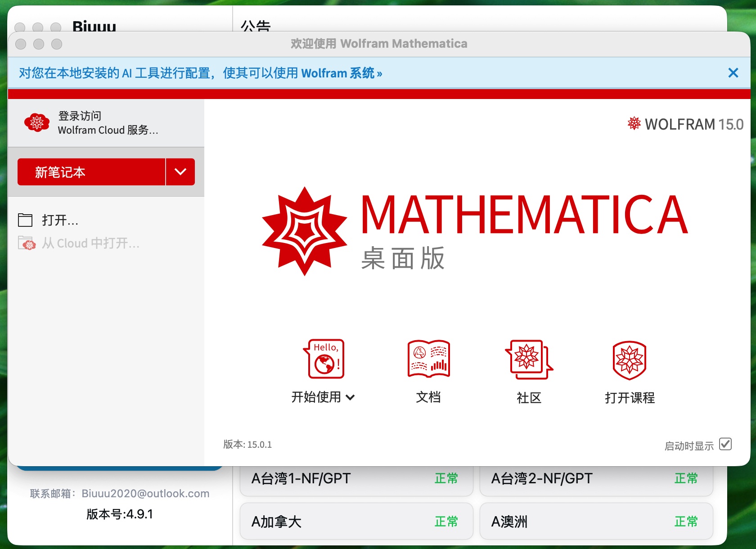Click the 公告 heading in Biuuu window
The height and width of the screenshot is (549, 756).
click(x=255, y=26)
